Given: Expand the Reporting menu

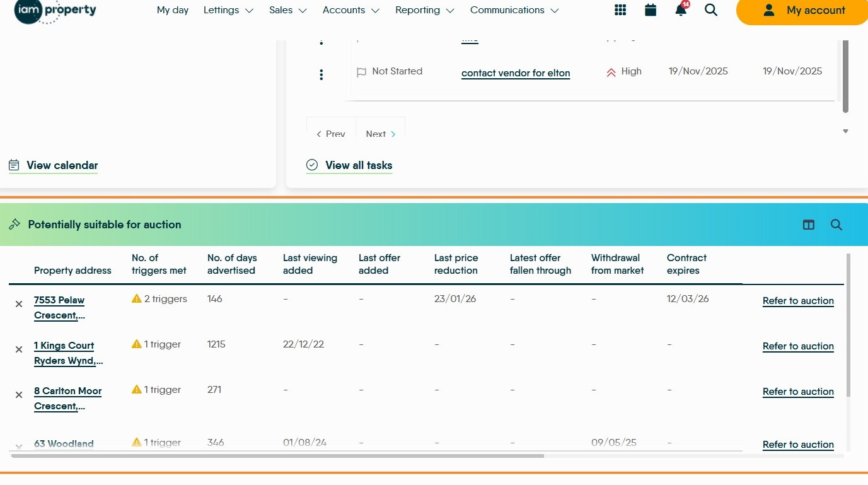Looking at the screenshot, I should [x=425, y=10].
